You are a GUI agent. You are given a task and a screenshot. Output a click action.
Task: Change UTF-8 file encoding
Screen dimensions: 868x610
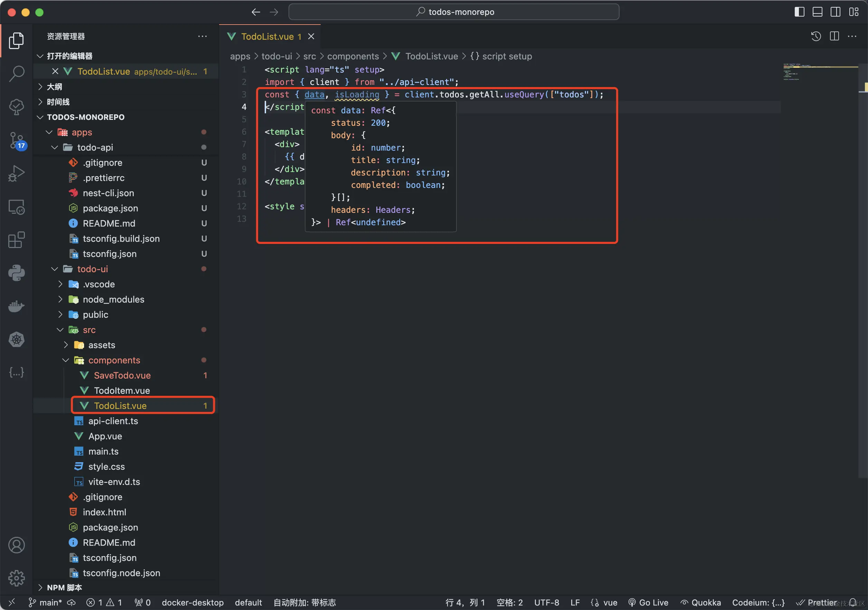click(x=547, y=602)
